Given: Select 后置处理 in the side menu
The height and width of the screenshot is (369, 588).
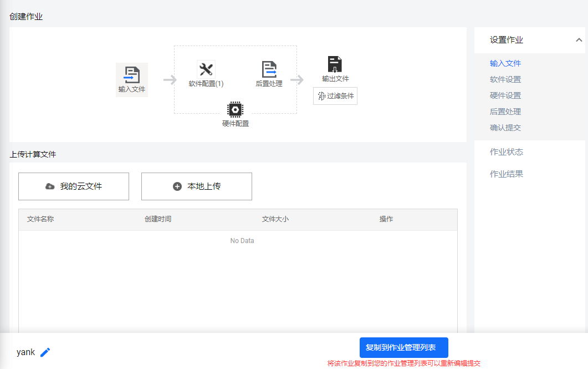Looking at the screenshot, I should (505, 112).
